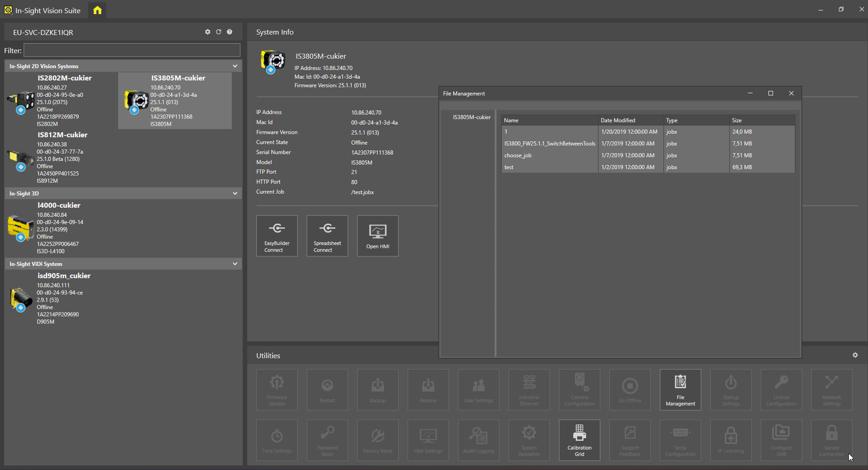Collapse the In-Sight 2D Vision Systems section
The image size is (868, 470).
click(x=235, y=66)
